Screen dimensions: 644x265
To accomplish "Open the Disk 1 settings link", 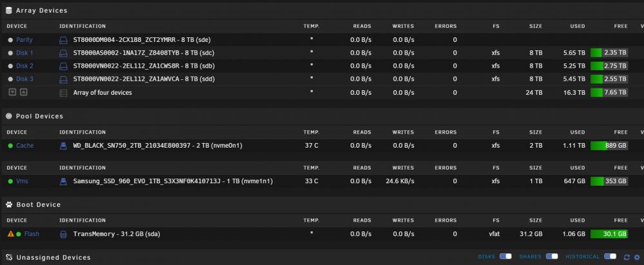I will tap(24, 53).
